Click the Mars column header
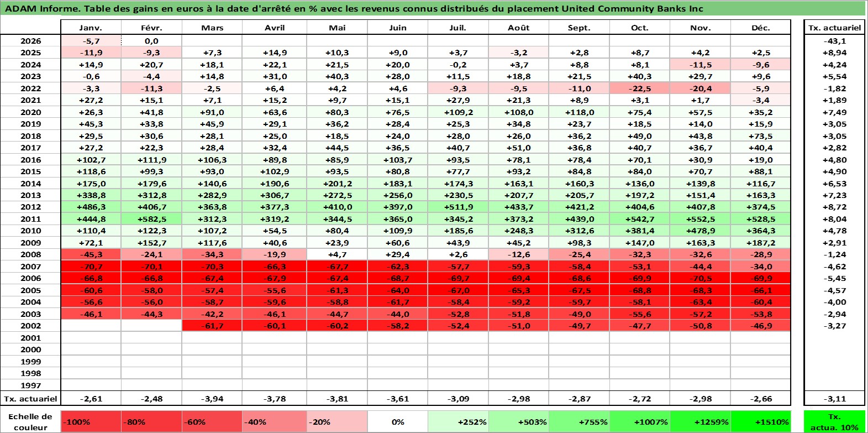 tap(212, 28)
